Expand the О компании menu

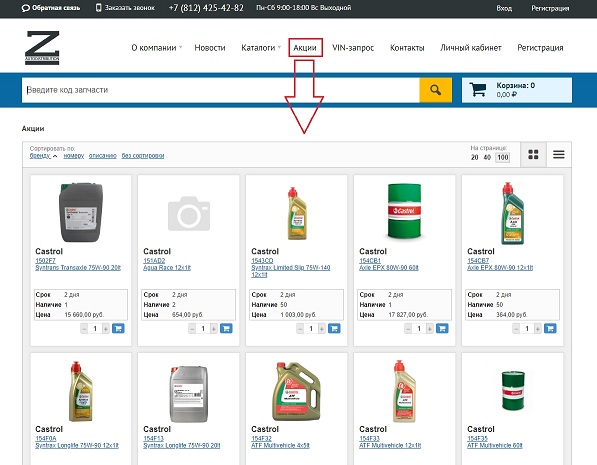tap(156, 48)
